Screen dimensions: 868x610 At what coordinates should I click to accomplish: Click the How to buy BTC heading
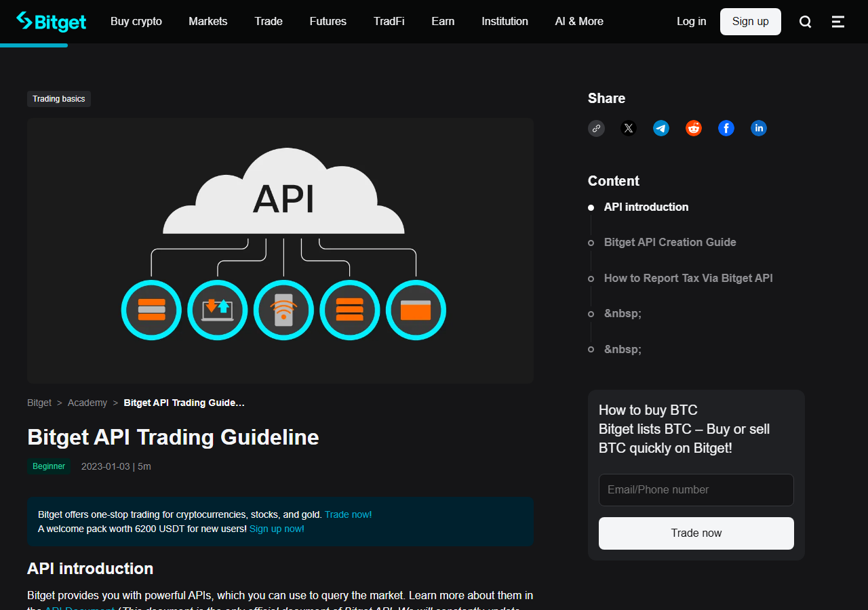coord(648,410)
